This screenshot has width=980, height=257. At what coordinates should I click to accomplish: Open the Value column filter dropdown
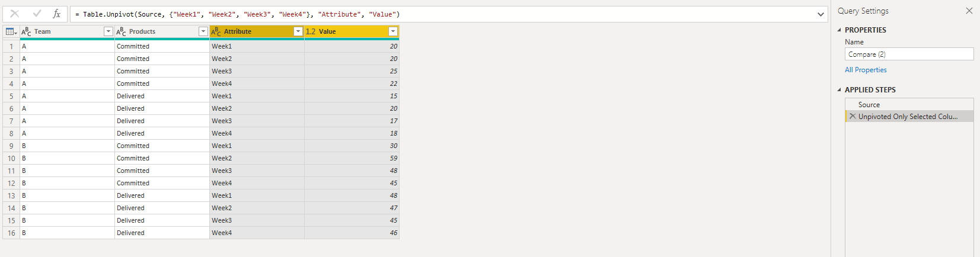point(392,31)
